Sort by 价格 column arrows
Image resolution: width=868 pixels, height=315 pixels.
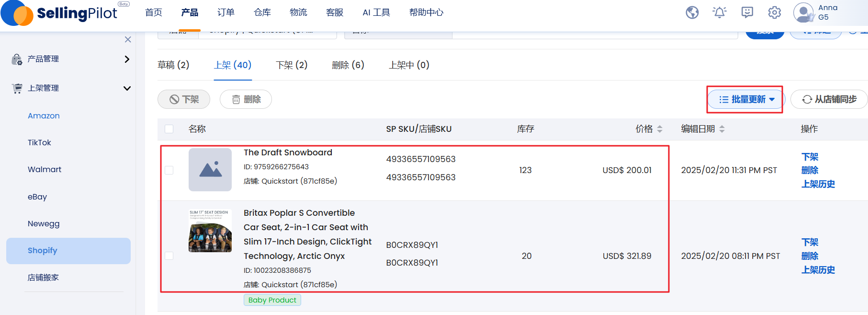click(660, 129)
